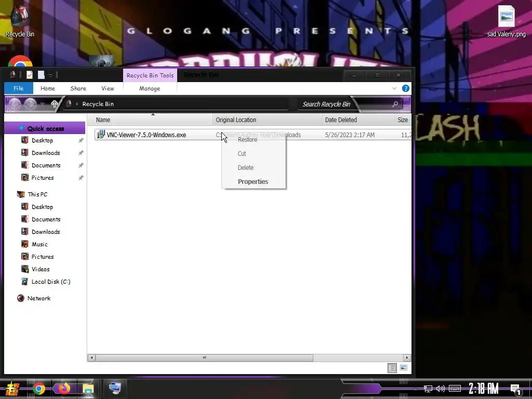The image size is (532, 399).
Task: Click the Properties quick access toolbar icon
Action: click(x=30, y=75)
